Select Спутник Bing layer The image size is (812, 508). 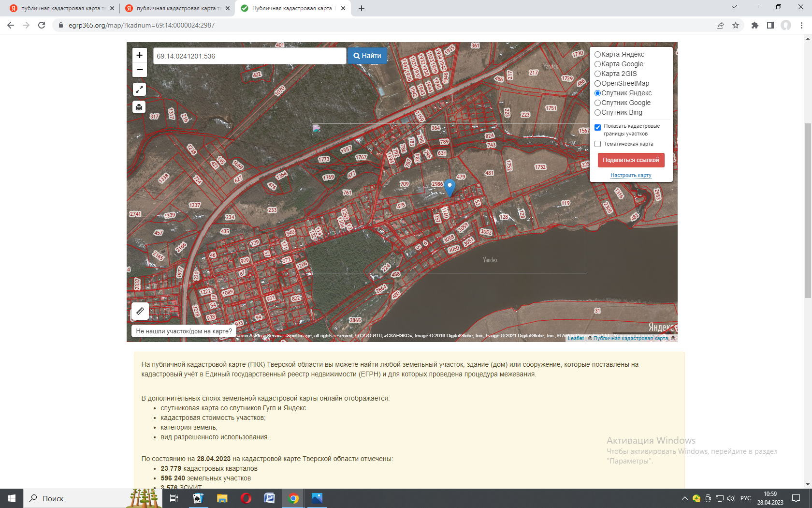pos(597,112)
